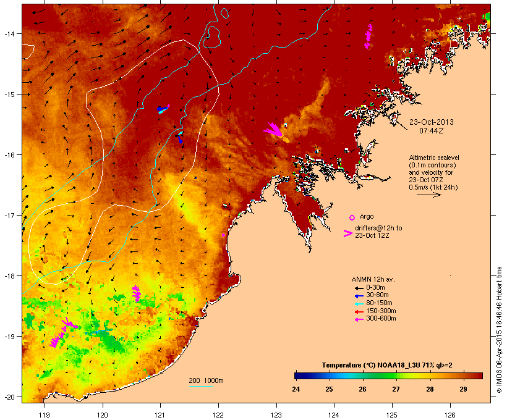This screenshot has width=507, height=420.
Task: Click the longitude label 120
Action: click(103, 415)
